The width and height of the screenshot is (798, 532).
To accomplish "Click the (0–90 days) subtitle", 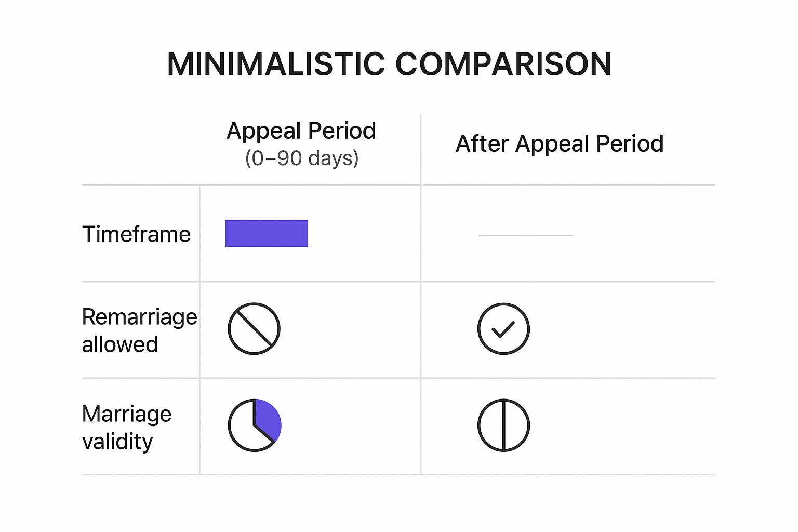I will tap(302, 158).
